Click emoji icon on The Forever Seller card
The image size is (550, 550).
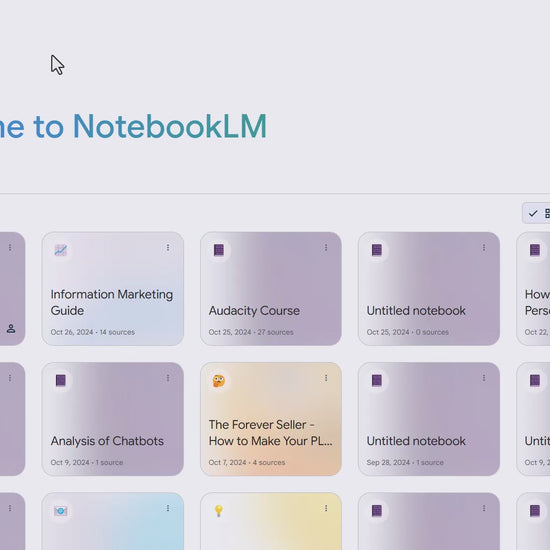click(219, 381)
